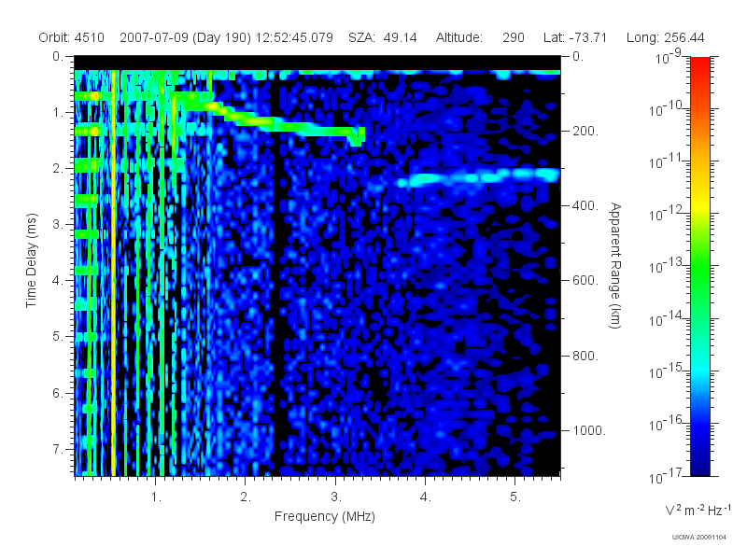Click the 'Frequency (MHz)' axis label
747x560 pixels.
point(325,516)
